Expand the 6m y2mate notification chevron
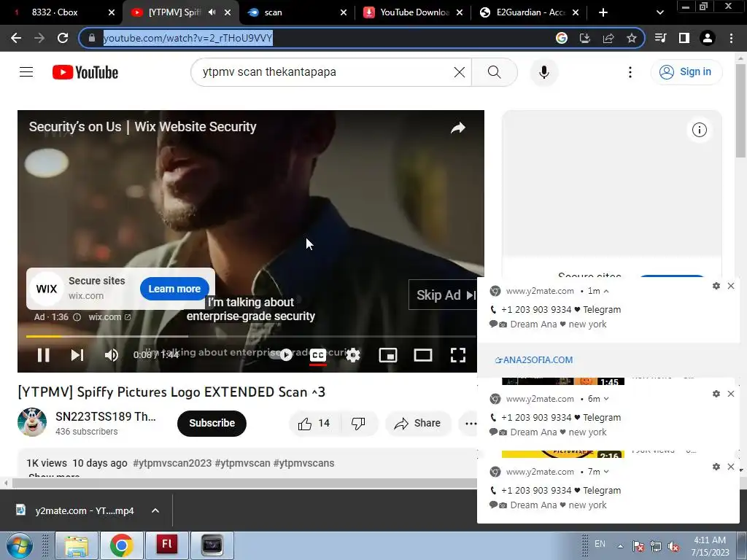This screenshot has width=747, height=560. coord(606,399)
